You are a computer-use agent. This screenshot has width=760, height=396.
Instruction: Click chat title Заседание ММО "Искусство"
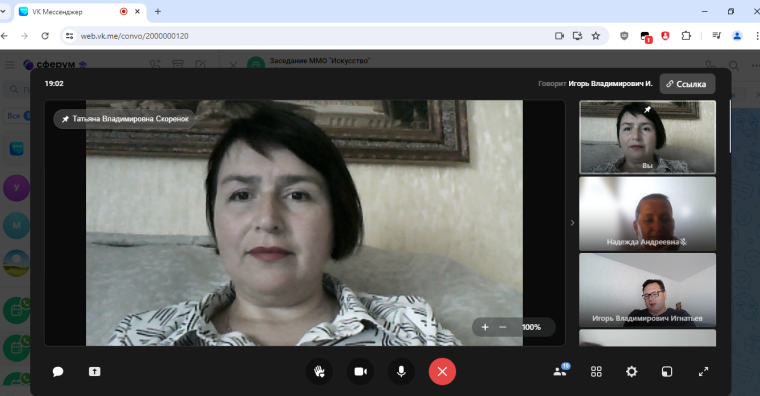point(319,61)
